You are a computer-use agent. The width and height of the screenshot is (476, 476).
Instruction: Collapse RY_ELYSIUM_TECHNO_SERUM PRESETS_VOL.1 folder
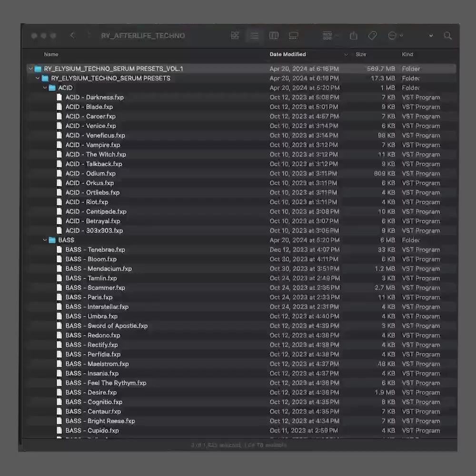point(30,69)
